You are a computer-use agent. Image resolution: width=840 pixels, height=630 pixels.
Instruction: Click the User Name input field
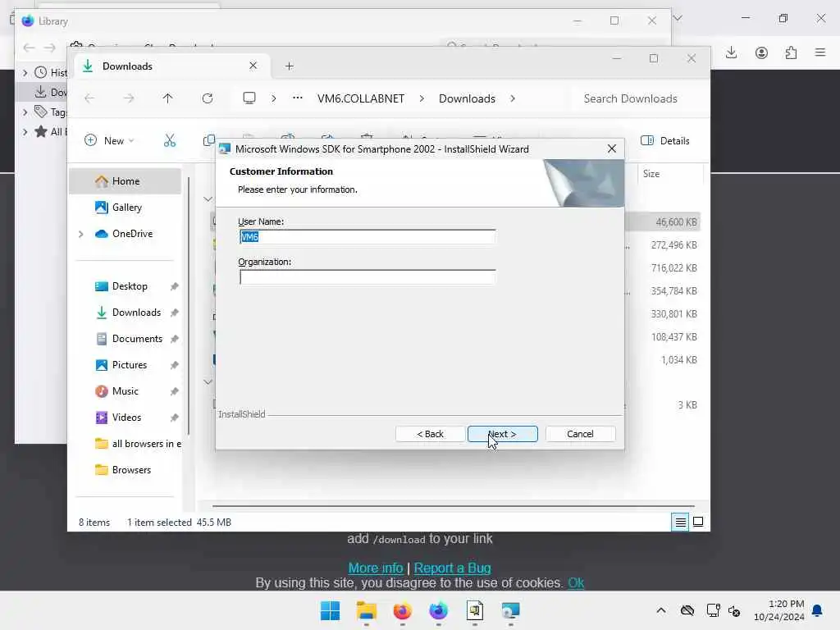(367, 237)
